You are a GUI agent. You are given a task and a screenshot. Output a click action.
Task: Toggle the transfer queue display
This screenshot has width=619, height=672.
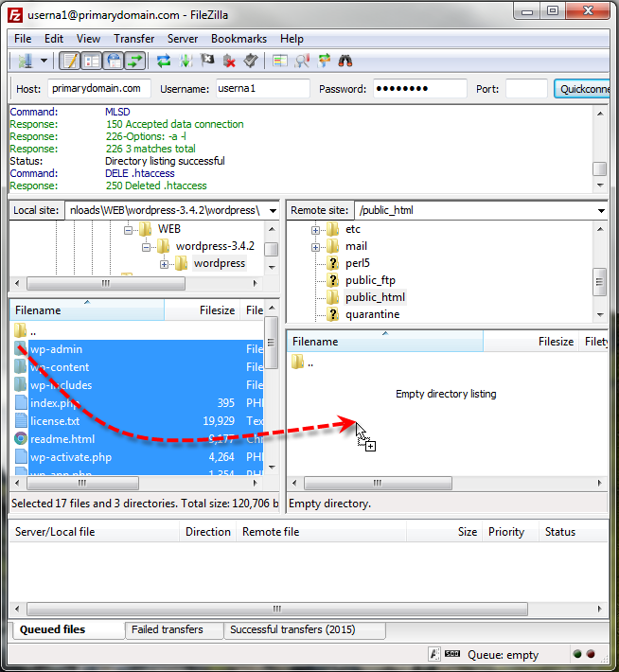135,61
